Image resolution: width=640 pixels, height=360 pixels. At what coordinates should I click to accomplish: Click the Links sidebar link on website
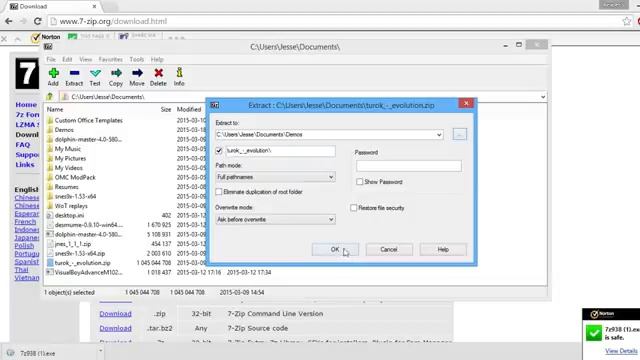(x=25, y=164)
